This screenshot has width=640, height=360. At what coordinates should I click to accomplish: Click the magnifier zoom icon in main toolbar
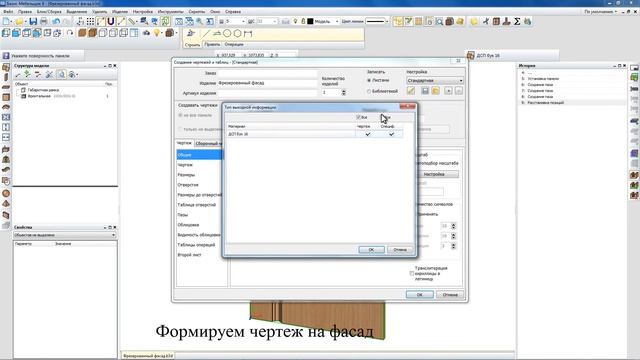[x=200, y=21]
